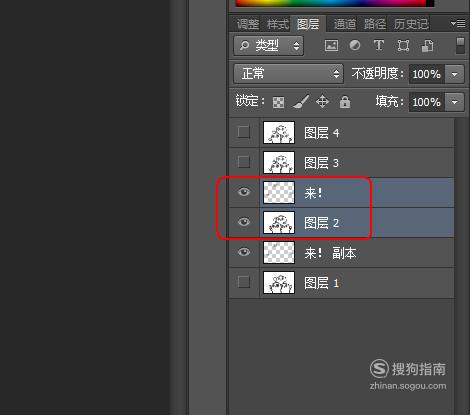The width and height of the screenshot is (470, 415).
Task: Select layer name 图层 3
Action: 321,163
